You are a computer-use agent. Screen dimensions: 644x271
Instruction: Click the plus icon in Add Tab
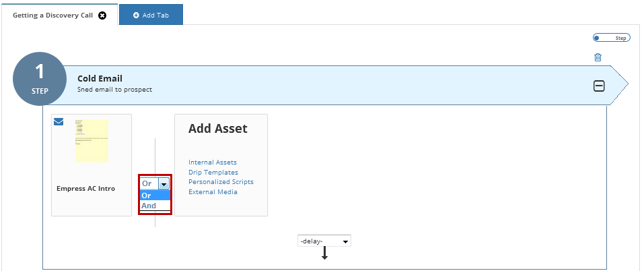(136, 16)
